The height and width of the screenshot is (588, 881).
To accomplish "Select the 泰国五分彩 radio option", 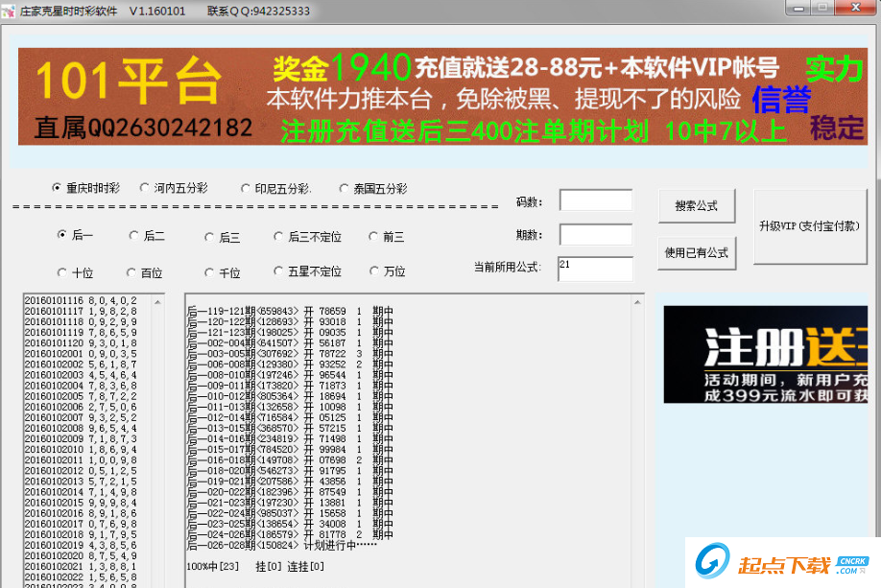I will (x=373, y=188).
